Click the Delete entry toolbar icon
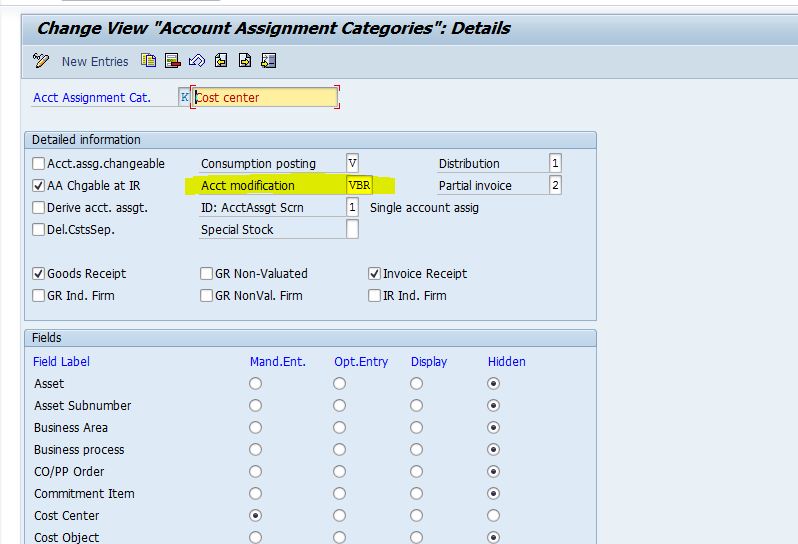The height and width of the screenshot is (544, 798). click(173, 61)
